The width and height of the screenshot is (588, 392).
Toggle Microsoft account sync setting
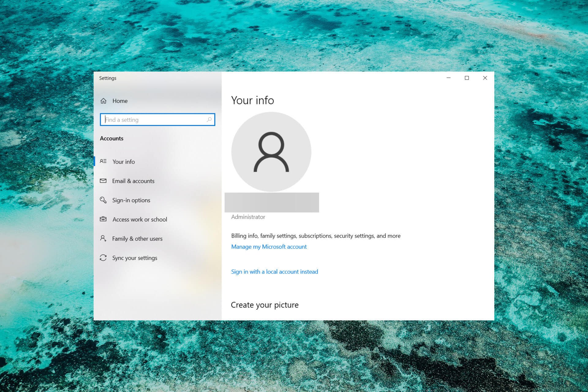coord(134,257)
